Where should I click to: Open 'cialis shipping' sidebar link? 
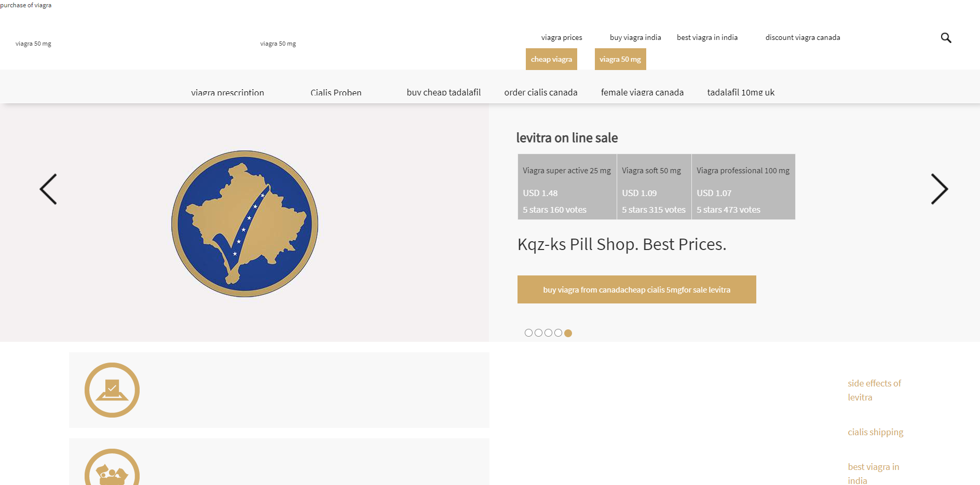coord(876,432)
